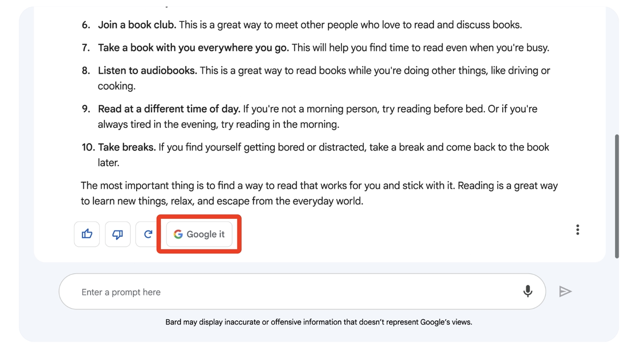Click the bold "Join a book club." heading

point(137,25)
